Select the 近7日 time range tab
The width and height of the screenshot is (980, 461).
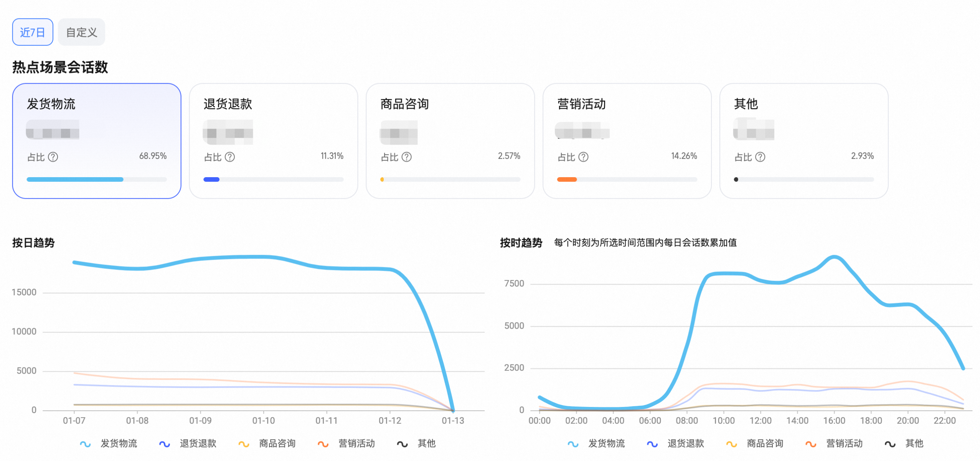pos(33,32)
